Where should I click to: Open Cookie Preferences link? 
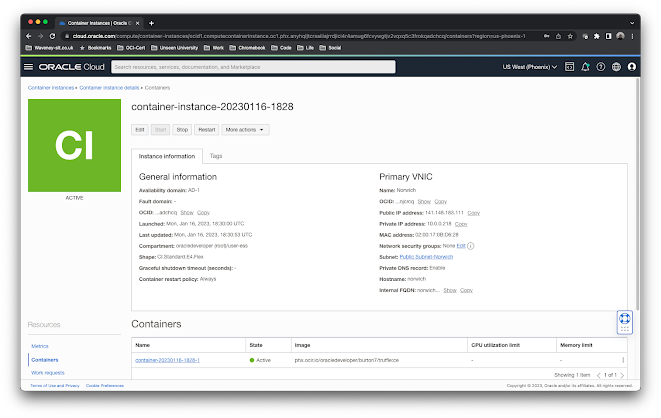coord(105,386)
